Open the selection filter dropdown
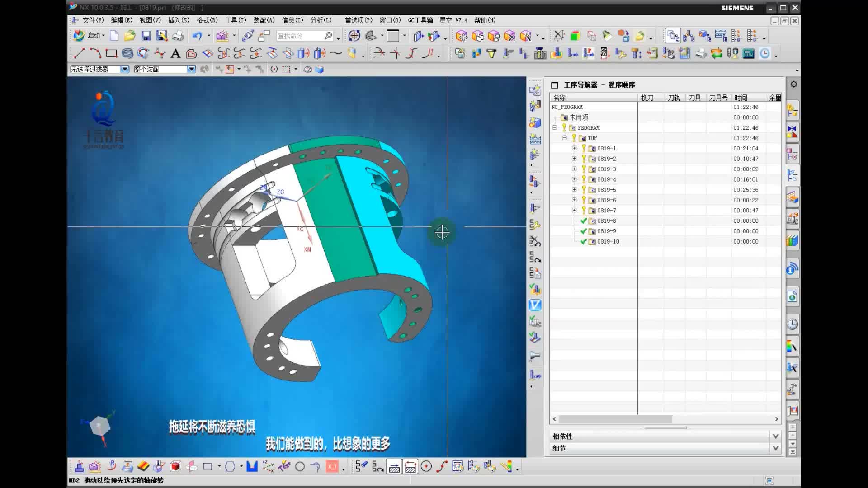868x488 pixels. (125, 69)
